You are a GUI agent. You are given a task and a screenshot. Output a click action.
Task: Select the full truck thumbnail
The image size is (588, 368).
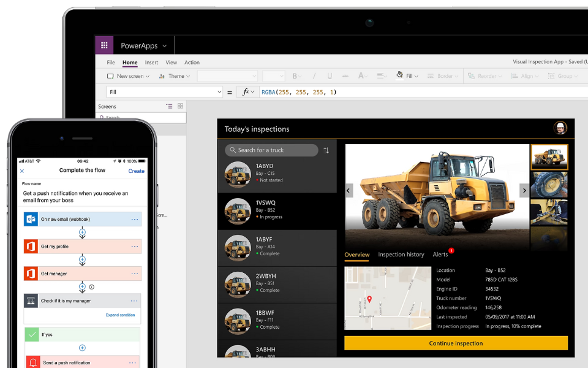pyautogui.click(x=549, y=158)
